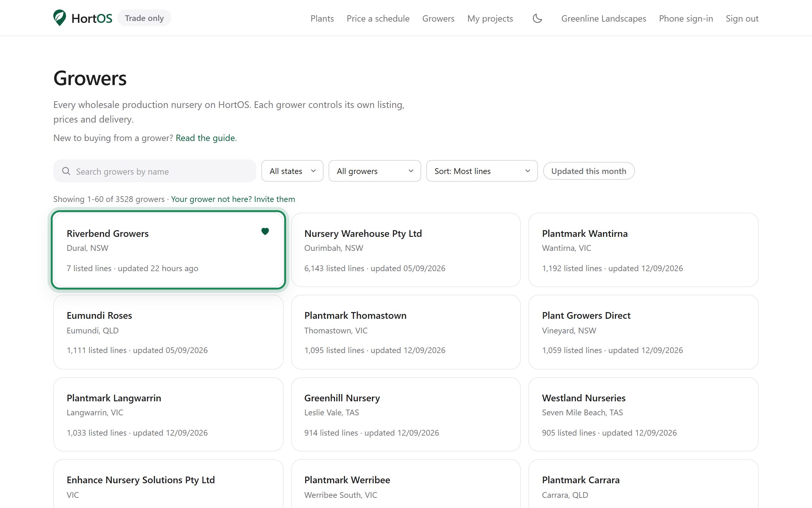Open Riverbend Growers card title
The height and width of the screenshot is (508, 812).
108,233
